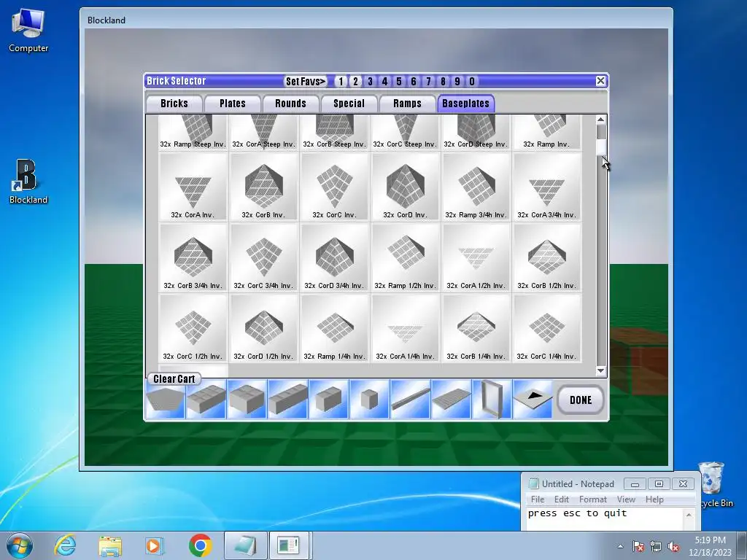The image size is (747, 560).
Task: Pick the 32x CorC 1/4h Inv. brick
Action: (x=546, y=328)
